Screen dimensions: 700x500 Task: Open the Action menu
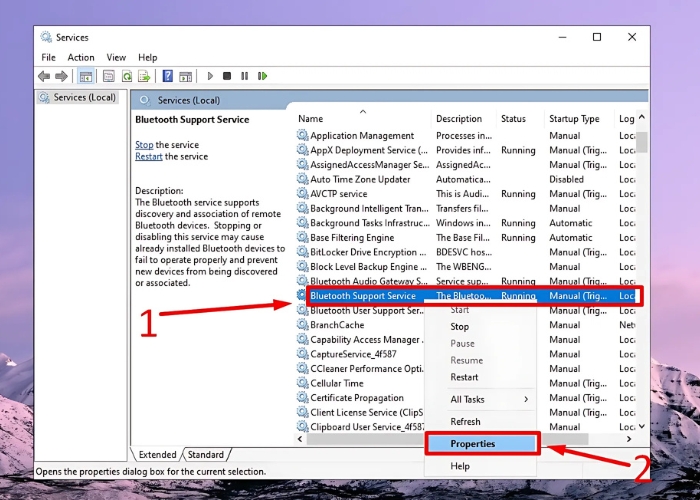tap(81, 57)
